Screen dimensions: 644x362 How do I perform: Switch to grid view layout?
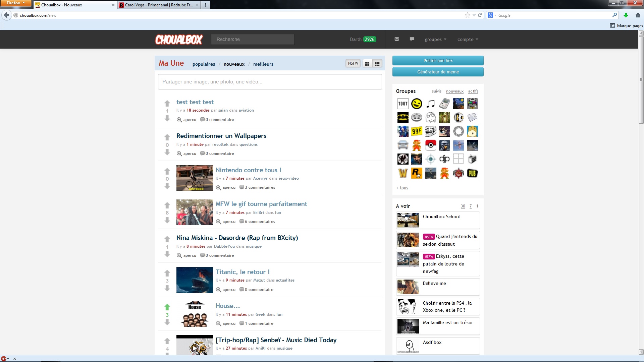pos(367,63)
